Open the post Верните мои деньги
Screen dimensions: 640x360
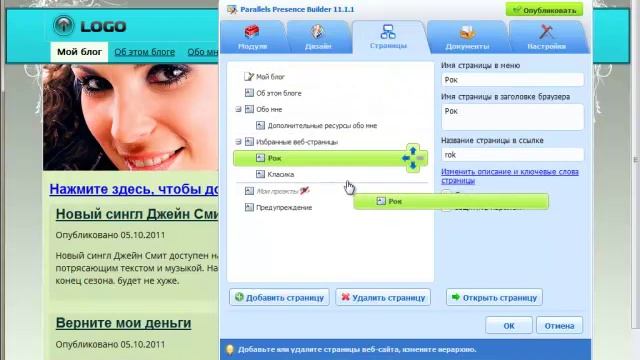[123, 323]
